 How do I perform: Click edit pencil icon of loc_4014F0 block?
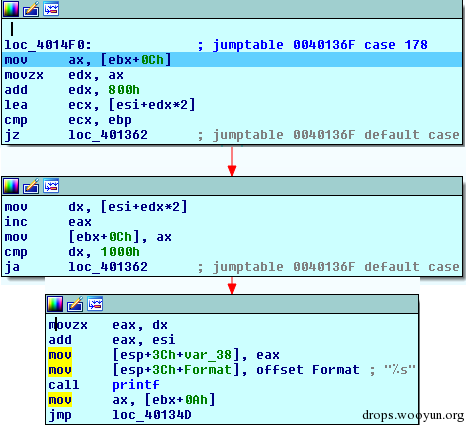(31, 9)
